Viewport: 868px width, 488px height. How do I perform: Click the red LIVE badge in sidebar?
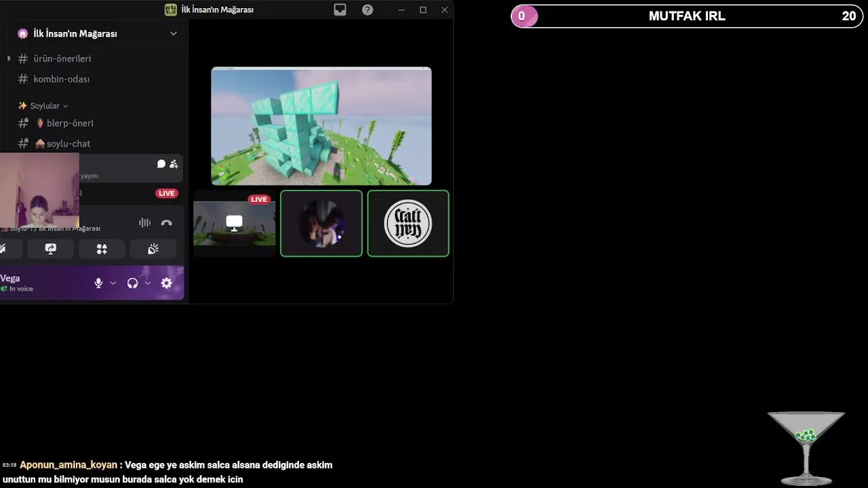pos(166,193)
